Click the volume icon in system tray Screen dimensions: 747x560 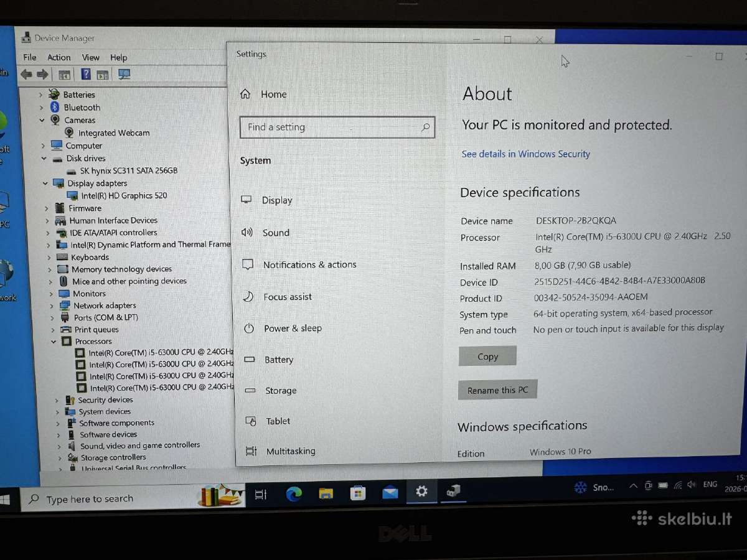pyautogui.click(x=692, y=485)
